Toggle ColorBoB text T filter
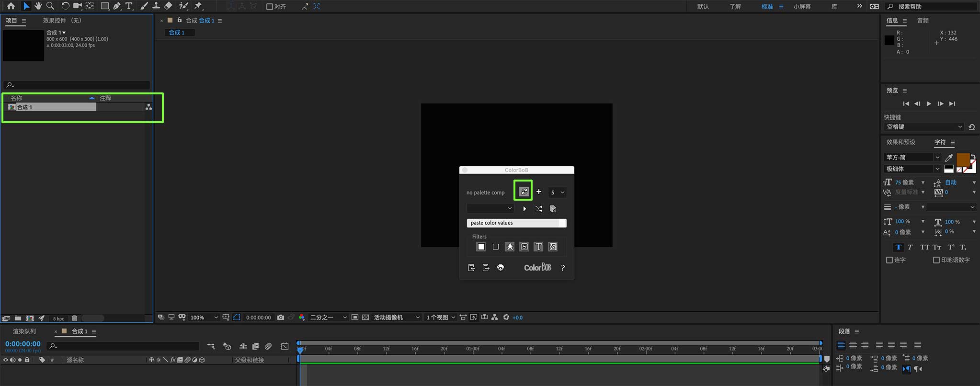980x386 pixels. tap(539, 247)
